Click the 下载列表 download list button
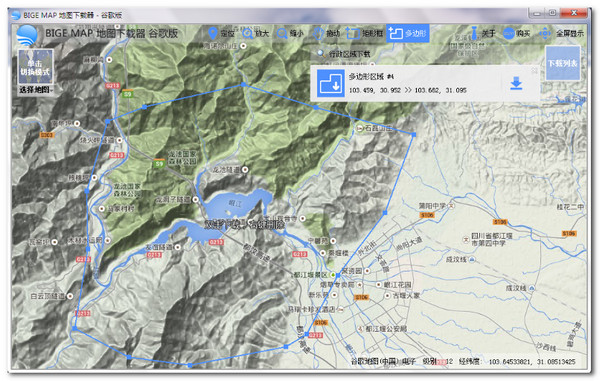600x381 pixels. click(562, 63)
